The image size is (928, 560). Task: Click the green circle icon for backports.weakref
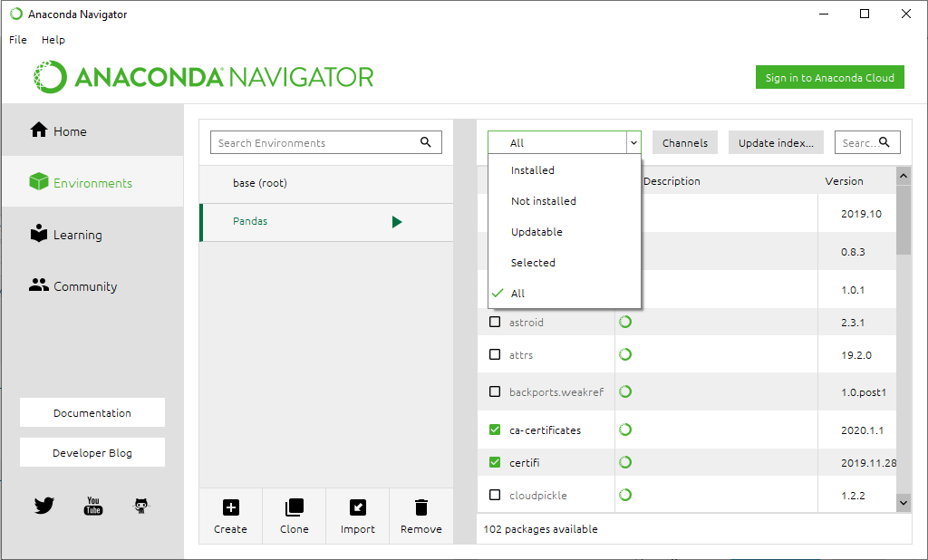[x=625, y=391]
